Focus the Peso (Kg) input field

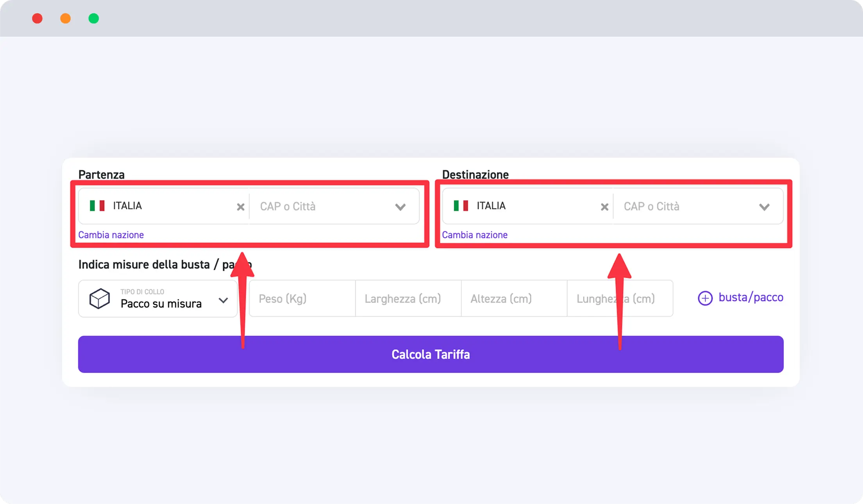click(302, 299)
